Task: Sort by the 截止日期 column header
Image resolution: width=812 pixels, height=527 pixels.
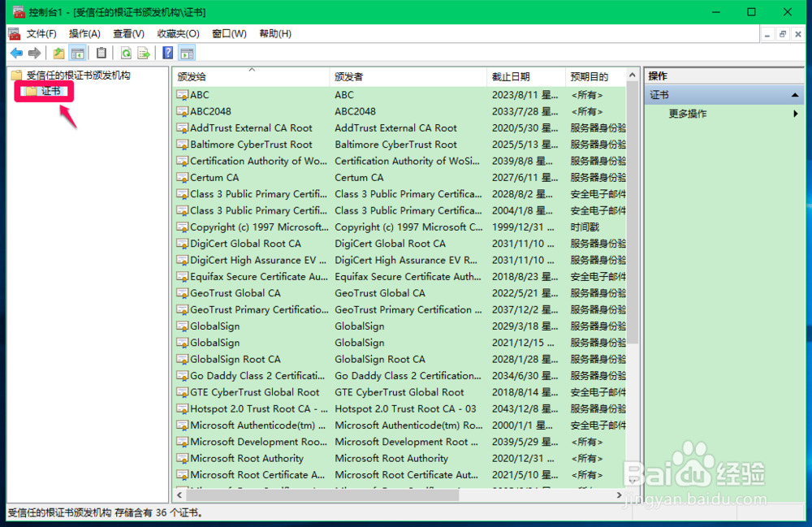Action: click(526, 76)
